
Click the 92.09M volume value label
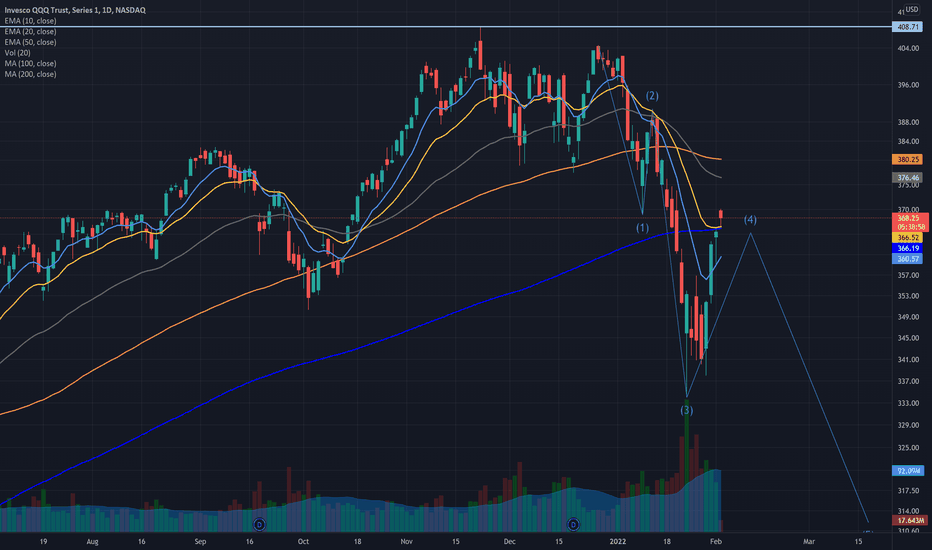coord(908,471)
